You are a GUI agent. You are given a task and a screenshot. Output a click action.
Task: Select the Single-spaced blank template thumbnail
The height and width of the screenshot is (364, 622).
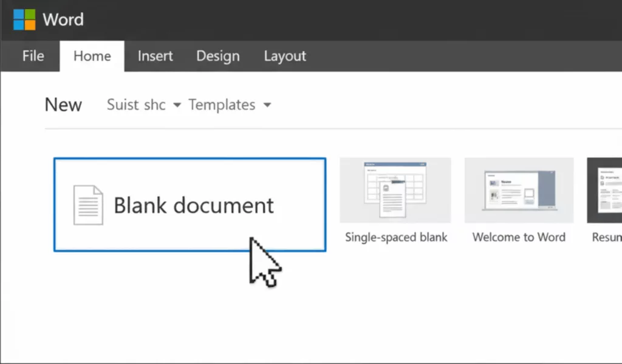pos(395,190)
